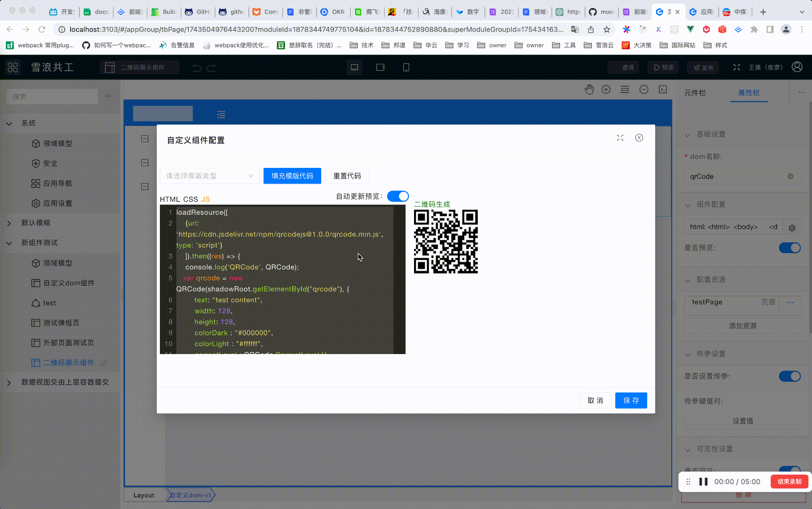Switch to the 元件栏 tab

coord(695,92)
